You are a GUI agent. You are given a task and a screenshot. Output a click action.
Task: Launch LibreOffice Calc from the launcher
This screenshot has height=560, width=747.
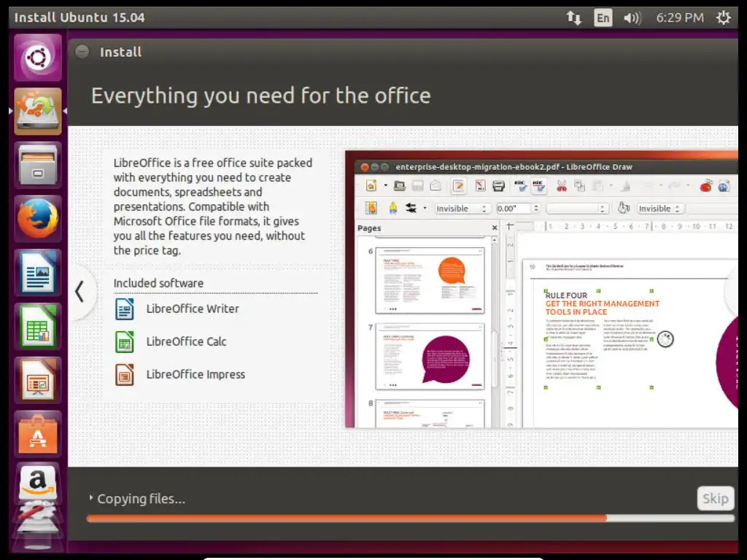38,327
